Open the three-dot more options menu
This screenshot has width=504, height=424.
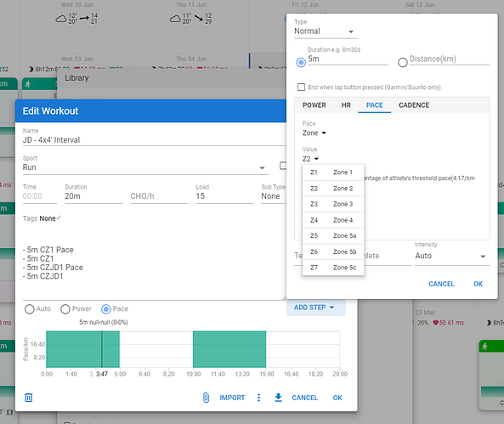point(258,398)
